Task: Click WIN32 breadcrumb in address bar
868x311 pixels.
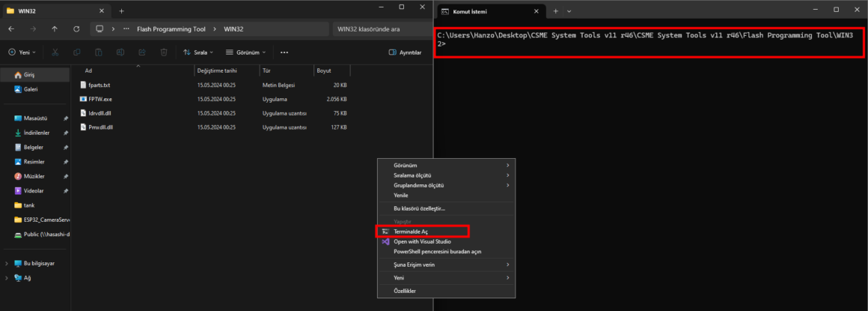Action: [233, 28]
